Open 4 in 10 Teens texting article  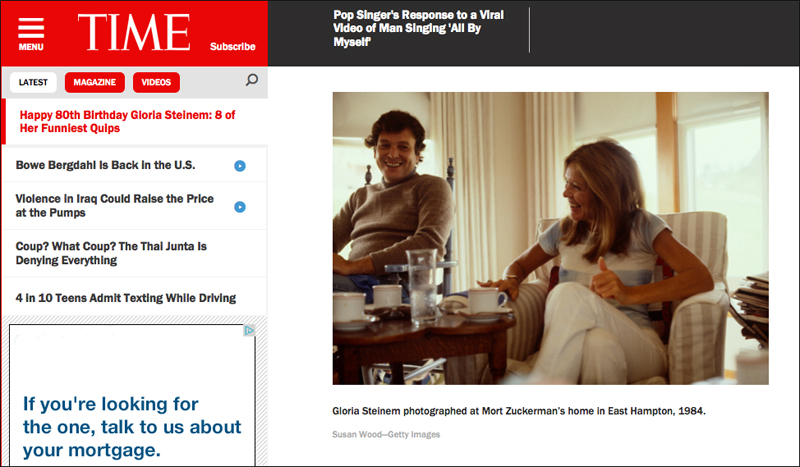coord(125,298)
